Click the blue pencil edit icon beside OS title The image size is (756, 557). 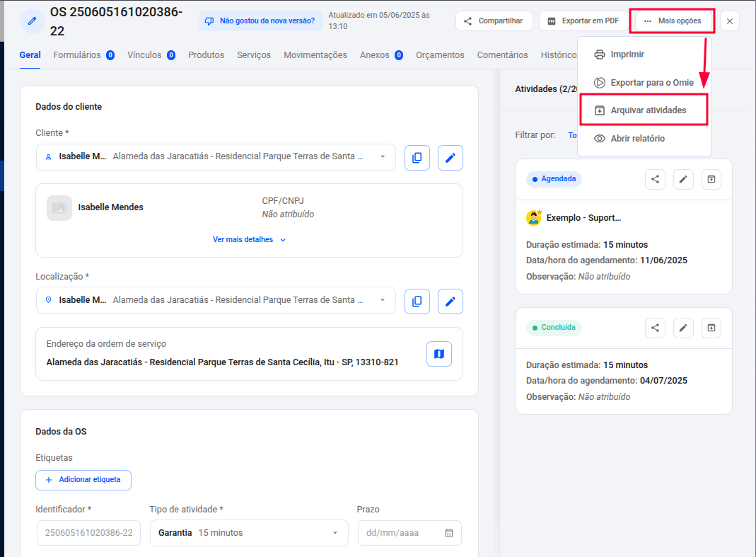[x=32, y=21]
